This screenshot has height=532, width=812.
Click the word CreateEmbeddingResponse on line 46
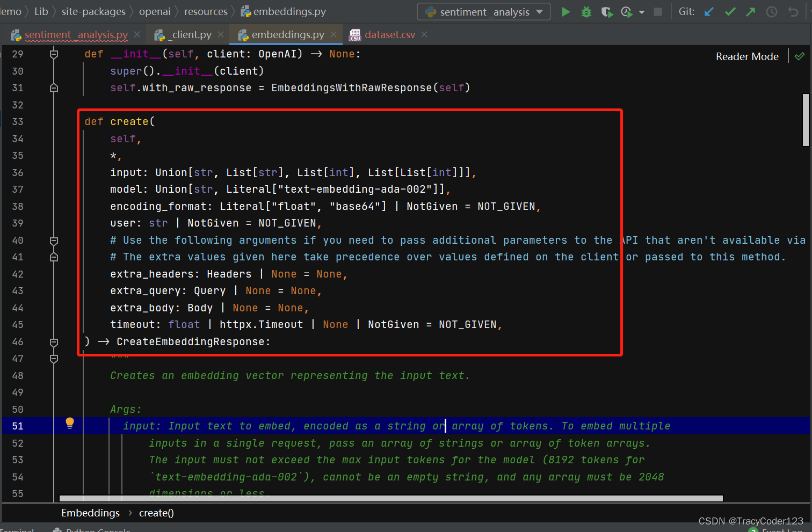tap(191, 342)
